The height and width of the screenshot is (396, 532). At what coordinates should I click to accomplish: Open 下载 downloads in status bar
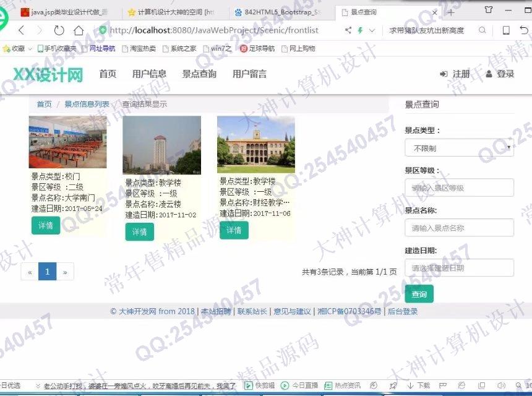418,385
